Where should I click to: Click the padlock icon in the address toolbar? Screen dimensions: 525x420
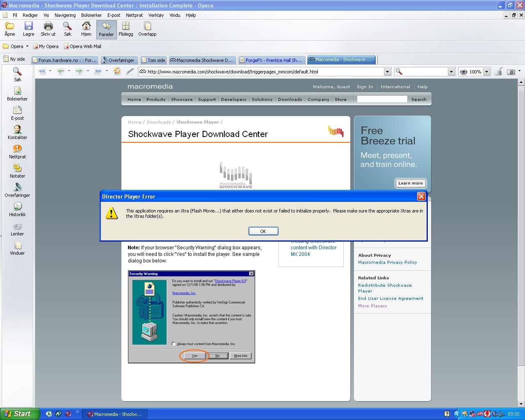[x=498, y=72]
